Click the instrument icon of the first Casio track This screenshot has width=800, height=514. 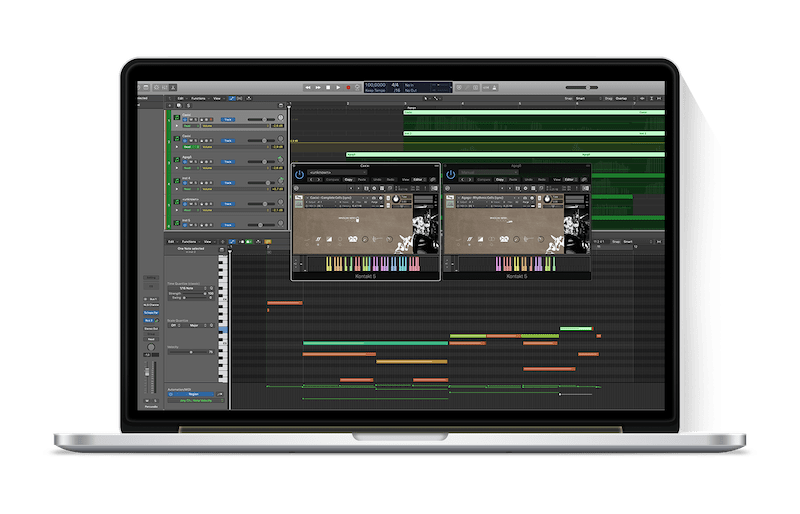coord(177,118)
